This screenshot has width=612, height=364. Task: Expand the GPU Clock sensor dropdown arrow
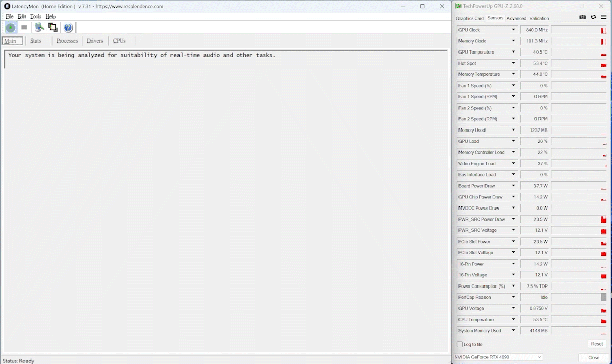(513, 30)
